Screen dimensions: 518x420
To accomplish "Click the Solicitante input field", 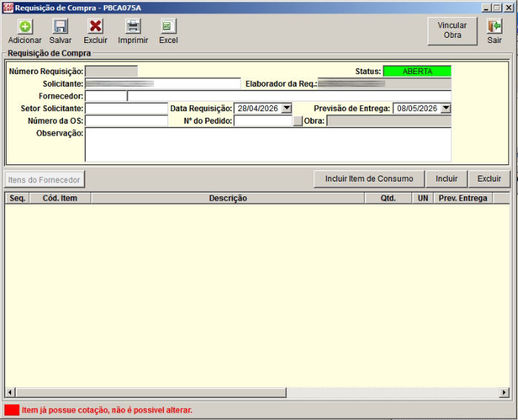I will click(163, 84).
